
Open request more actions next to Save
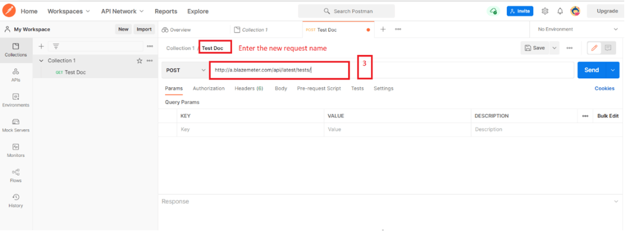click(569, 48)
